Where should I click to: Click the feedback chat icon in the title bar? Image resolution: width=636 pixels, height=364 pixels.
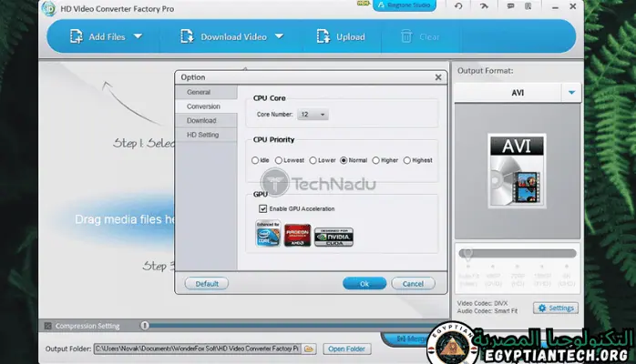pos(510,5)
